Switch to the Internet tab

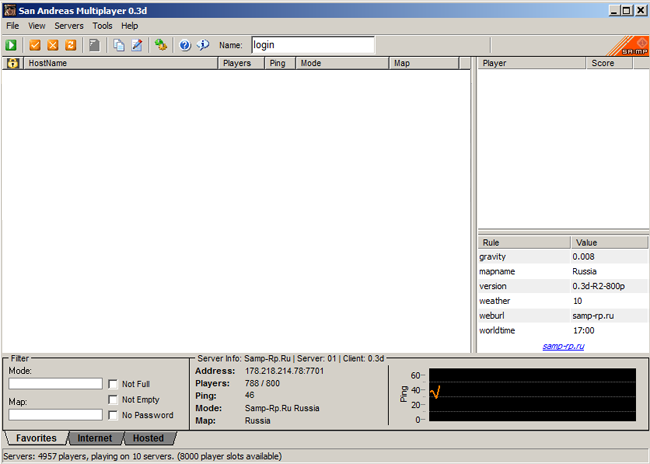pos(95,438)
